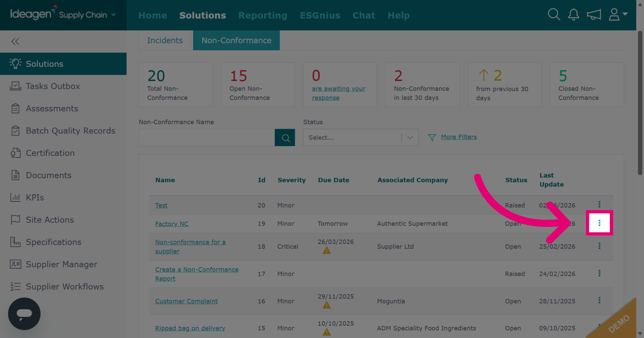644x338 pixels.
Task: Open the Reporting menu item
Action: click(263, 15)
